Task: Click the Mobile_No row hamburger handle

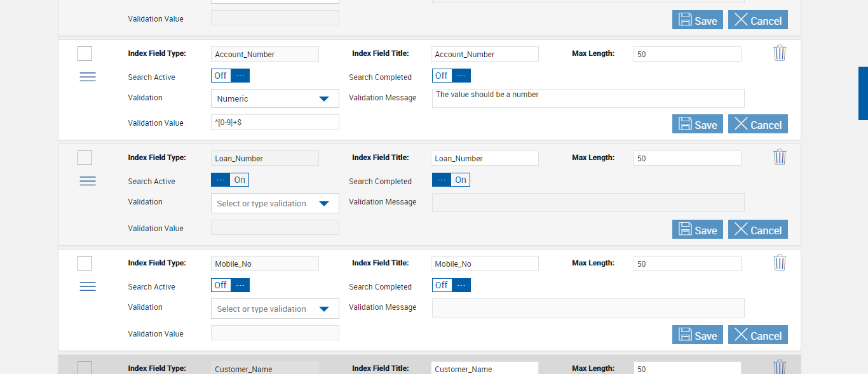Action: (88, 286)
